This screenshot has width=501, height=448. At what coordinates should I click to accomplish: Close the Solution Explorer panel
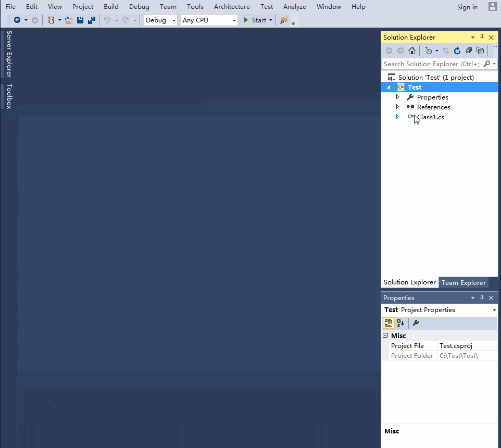[x=491, y=38]
